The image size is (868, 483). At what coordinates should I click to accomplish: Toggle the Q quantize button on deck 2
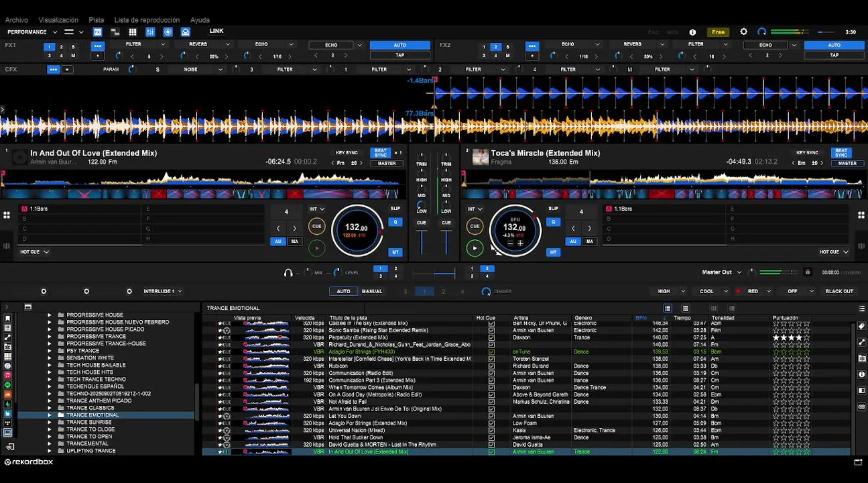tap(553, 222)
